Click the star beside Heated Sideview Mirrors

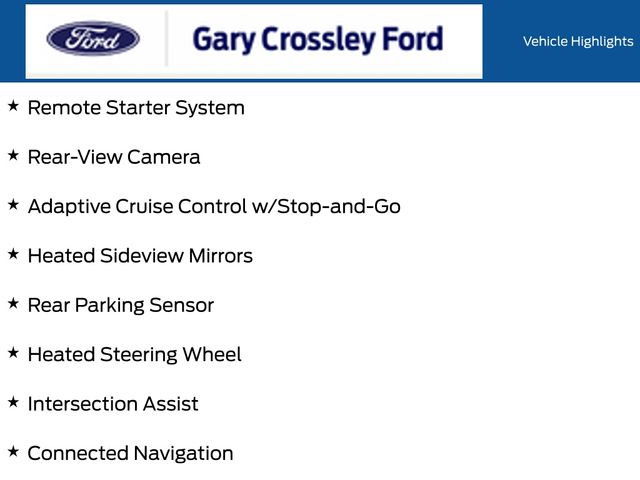[13, 254]
